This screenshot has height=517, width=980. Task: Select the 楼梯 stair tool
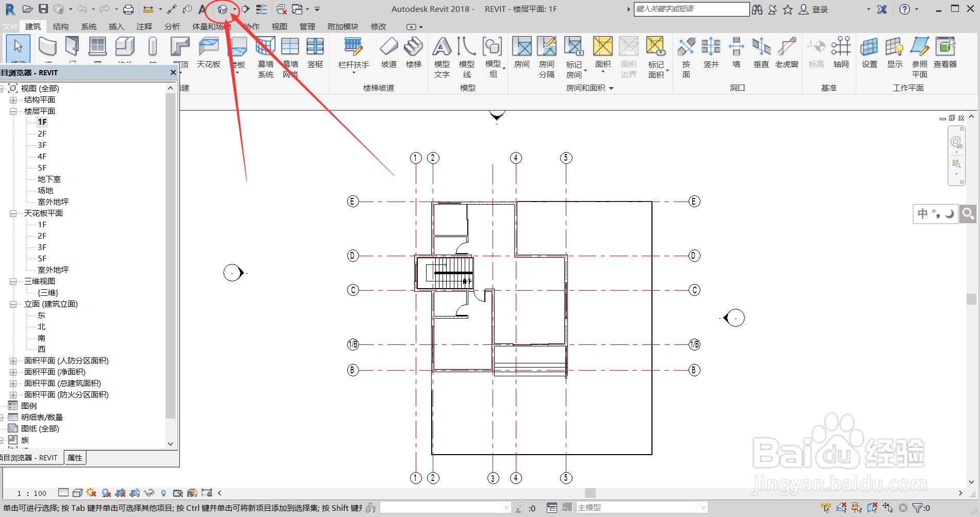point(414,53)
